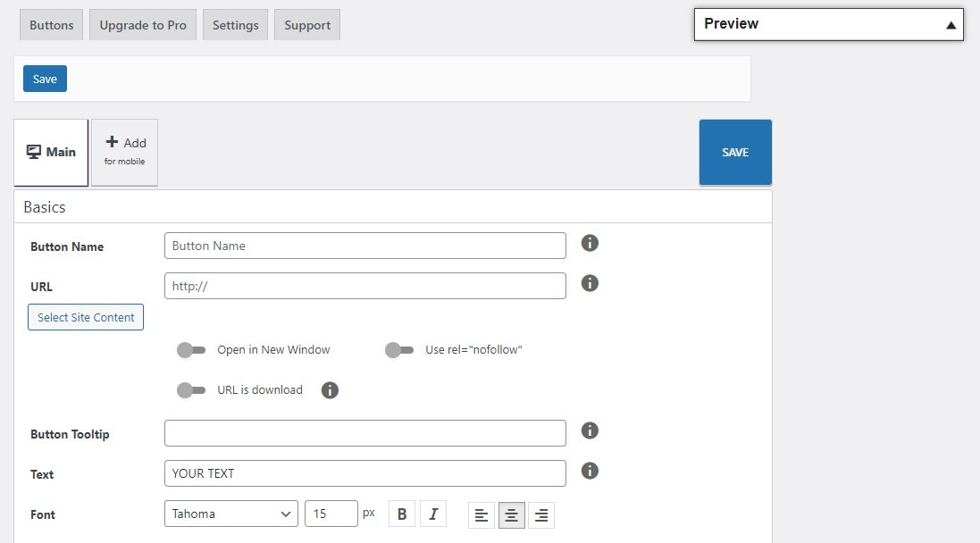Toggle italic font formatting
This screenshot has width=980, height=543.
click(433, 514)
